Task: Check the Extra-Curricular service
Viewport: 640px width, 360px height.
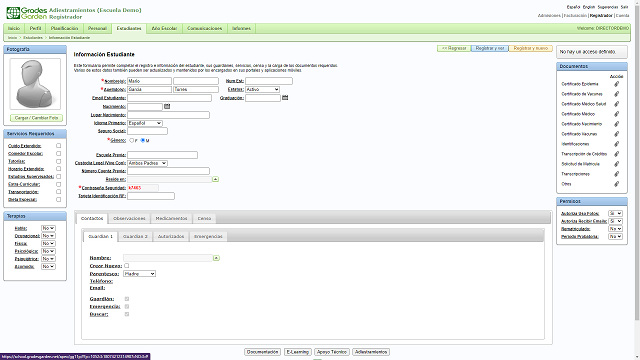Action: (58, 184)
